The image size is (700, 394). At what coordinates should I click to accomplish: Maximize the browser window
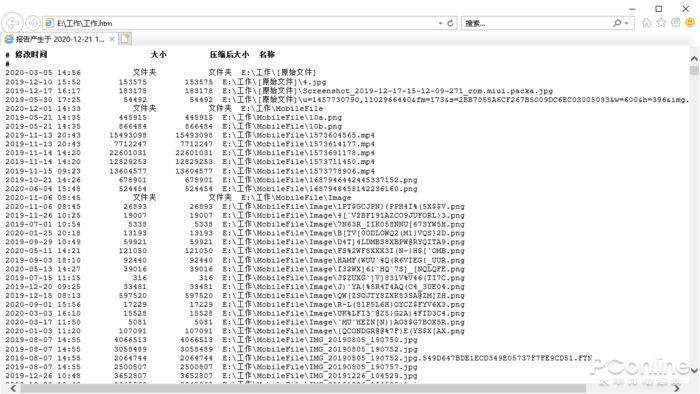tap(658, 9)
